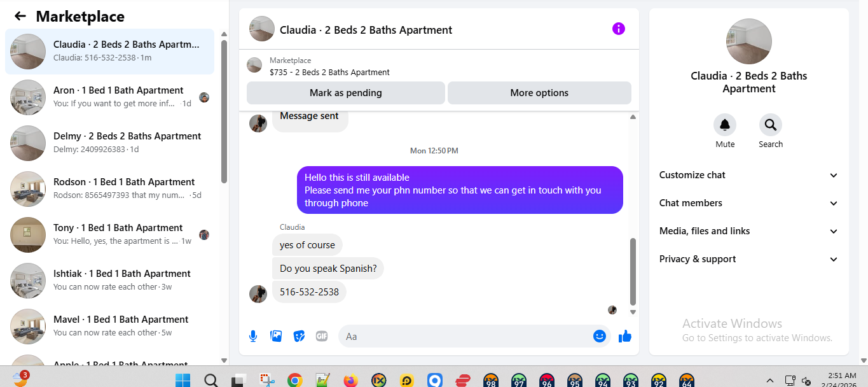This screenshot has height=387, width=868.
Task: Open Rodson 1 Bed 1 Bath chat
Action: tap(109, 189)
